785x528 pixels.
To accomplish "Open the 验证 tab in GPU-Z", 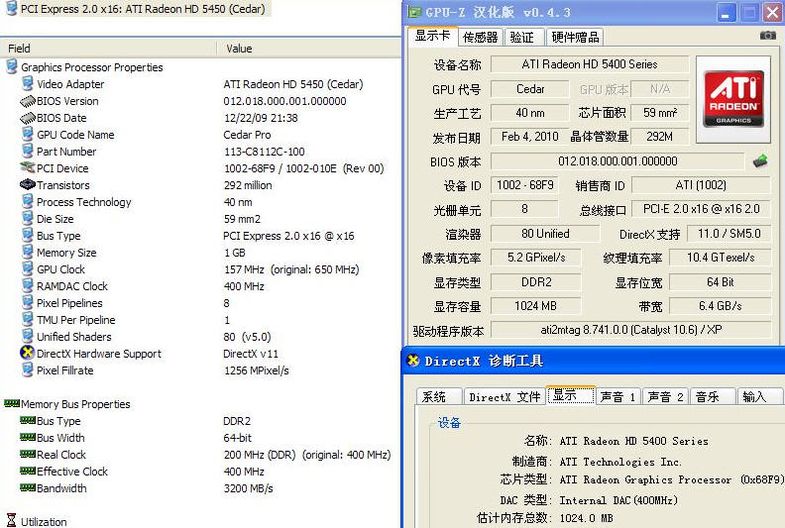I will point(522,38).
